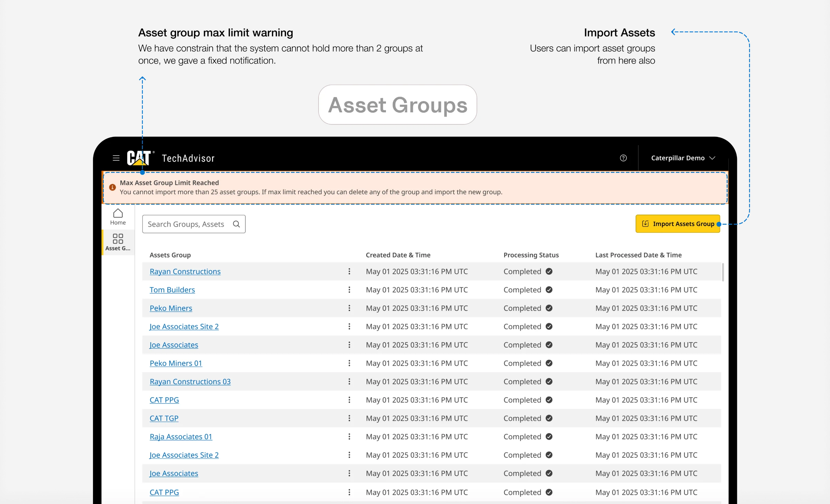The width and height of the screenshot is (830, 504).
Task: Click Created Date & Time column header
Action: 398,255
